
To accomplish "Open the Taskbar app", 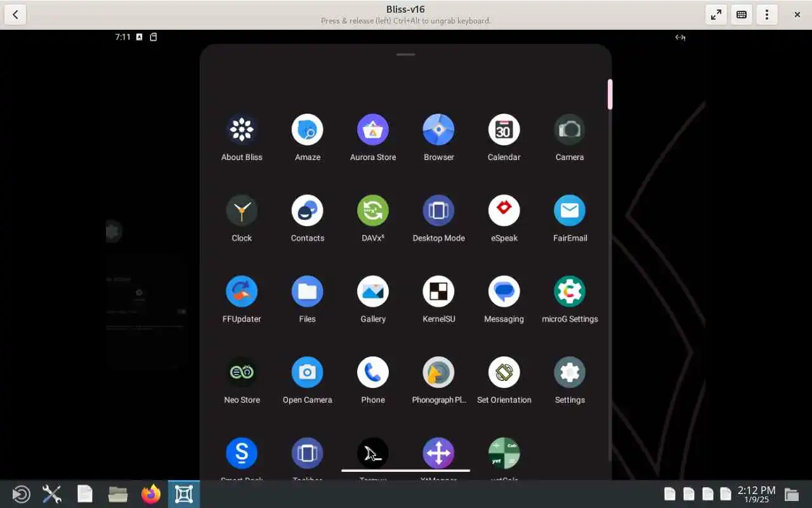I will pyautogui.click(x=308, y=453).
